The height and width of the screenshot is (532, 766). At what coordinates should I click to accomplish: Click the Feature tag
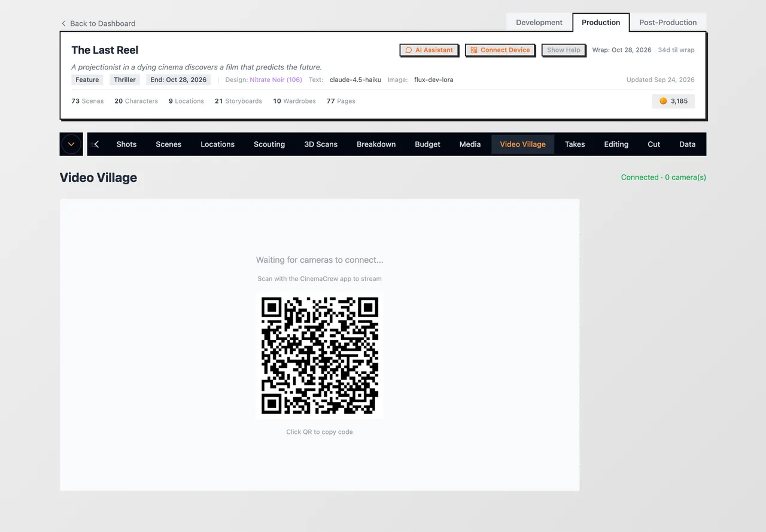(x=87, y=80)
